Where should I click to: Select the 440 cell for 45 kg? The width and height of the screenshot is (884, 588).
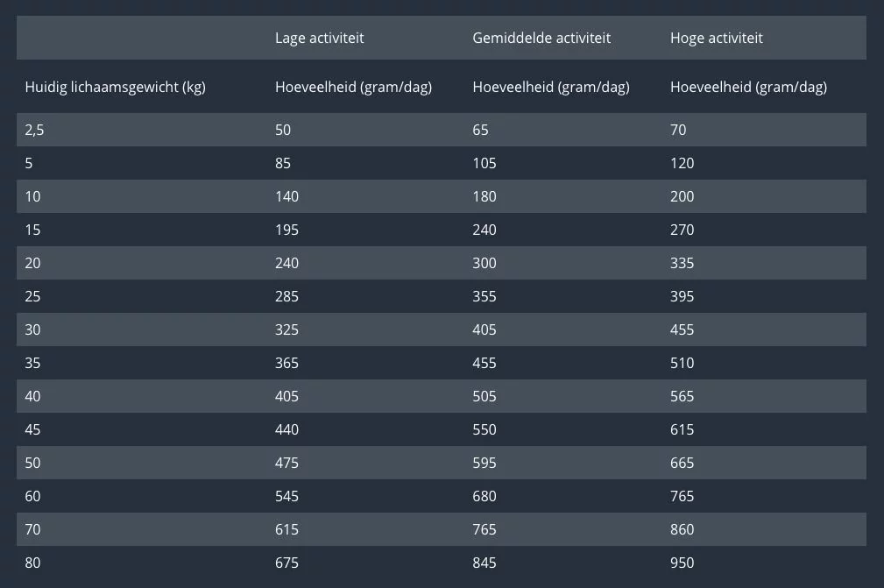[286, 429]
